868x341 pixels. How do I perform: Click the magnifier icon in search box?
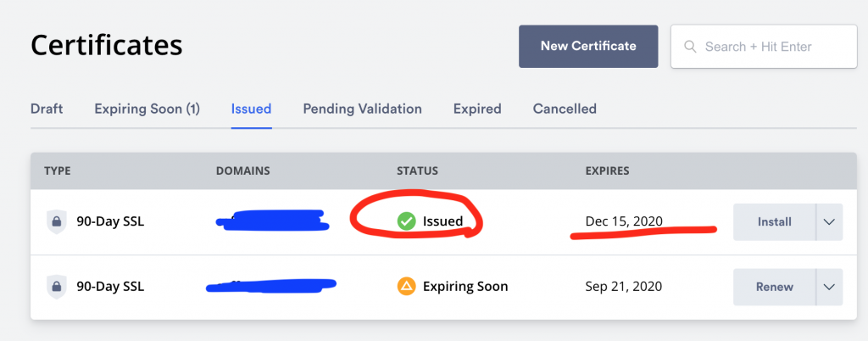[690, 47]
